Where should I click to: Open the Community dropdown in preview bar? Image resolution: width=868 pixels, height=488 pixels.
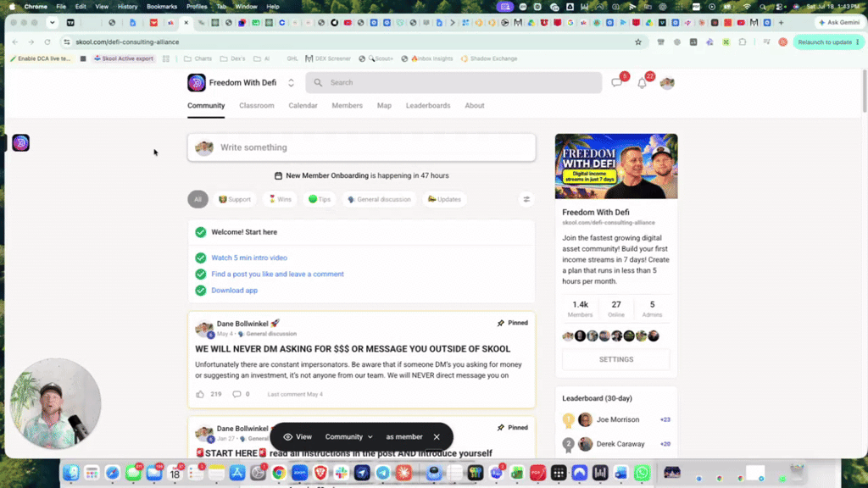click(x=348, y=436)
